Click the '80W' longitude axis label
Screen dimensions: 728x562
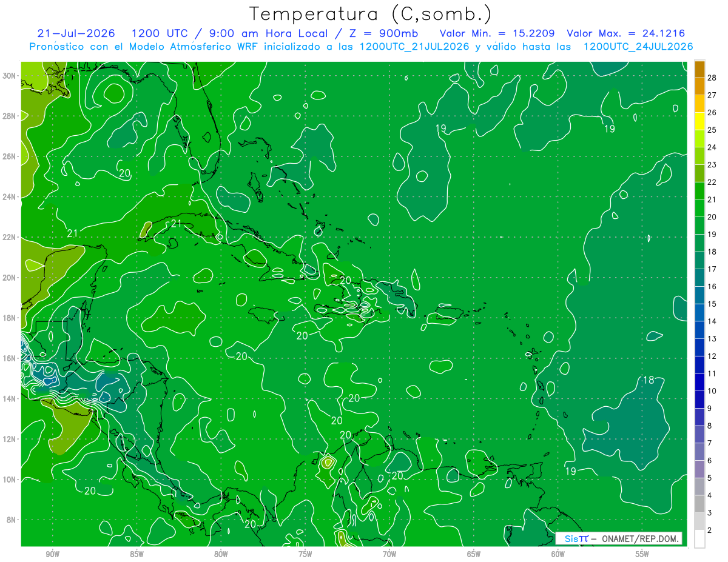tap(221, 555)
